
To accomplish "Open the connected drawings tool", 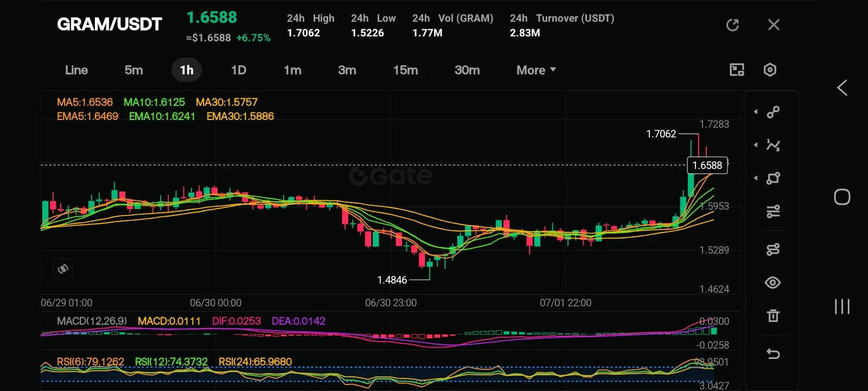I will (x=773, y=249).
